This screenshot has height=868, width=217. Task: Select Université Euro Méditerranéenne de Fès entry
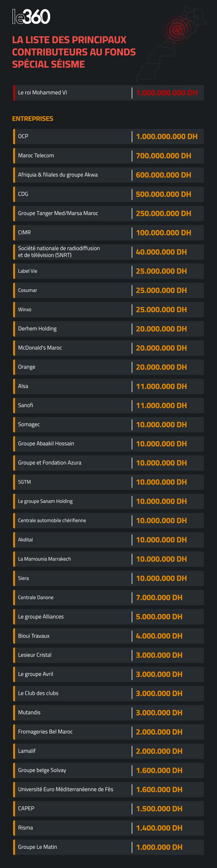66,790
